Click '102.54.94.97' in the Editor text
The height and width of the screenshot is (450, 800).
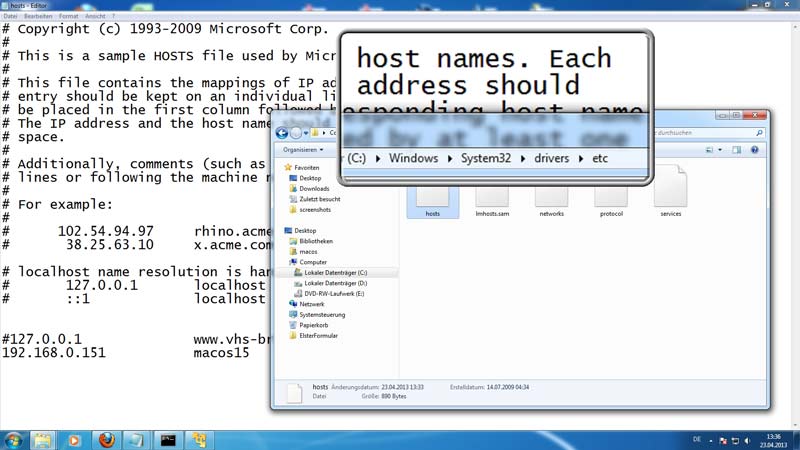pos(105,232)
